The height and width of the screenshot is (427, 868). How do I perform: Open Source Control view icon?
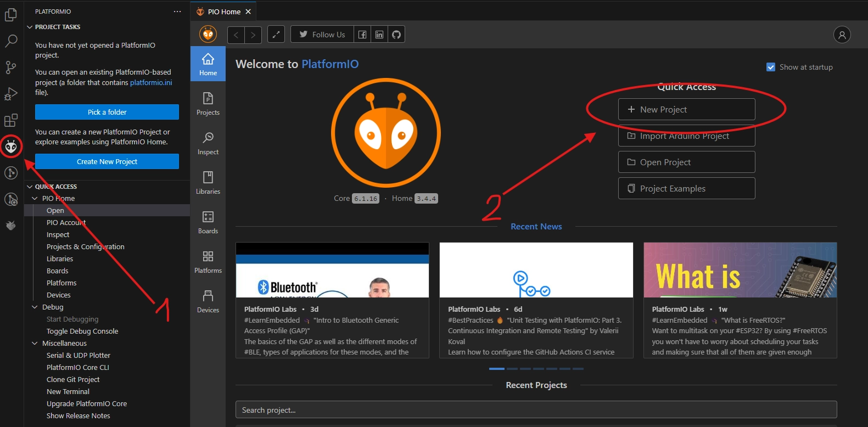11,68
